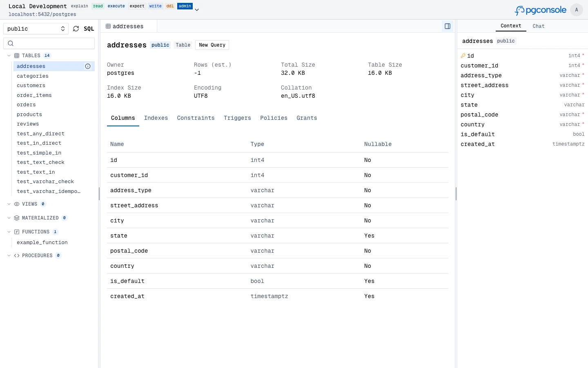Toggle the read permission badge

pos(98,6)
